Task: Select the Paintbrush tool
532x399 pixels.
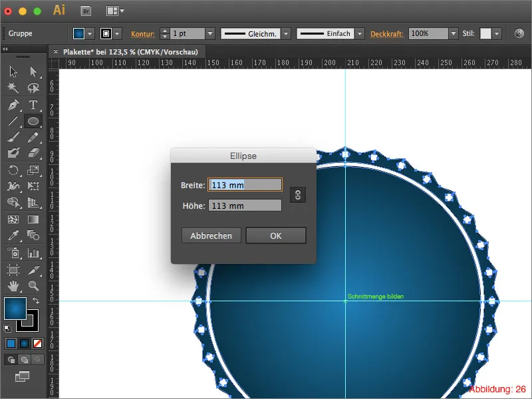Action: [x=13, y=137]
